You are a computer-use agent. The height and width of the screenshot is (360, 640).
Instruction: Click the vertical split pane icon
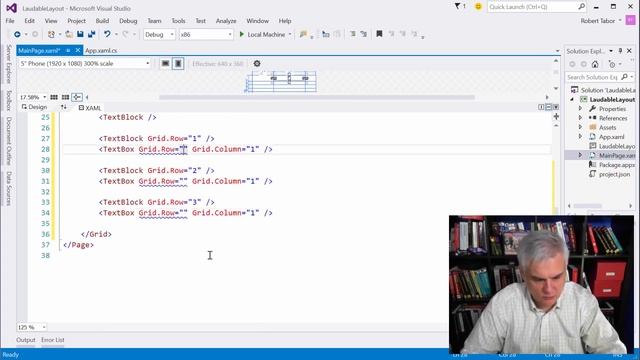541,107
